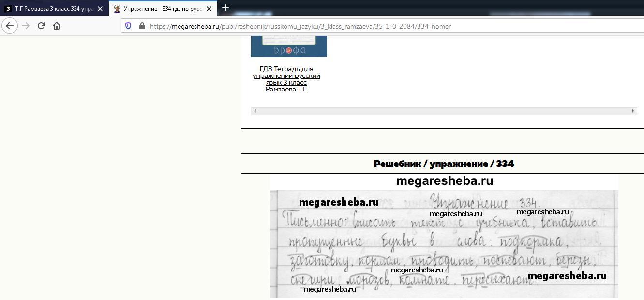
Task: Open 'ГДЗ Тетрадь для упражнений' link
Action: (x=286, y=79)
